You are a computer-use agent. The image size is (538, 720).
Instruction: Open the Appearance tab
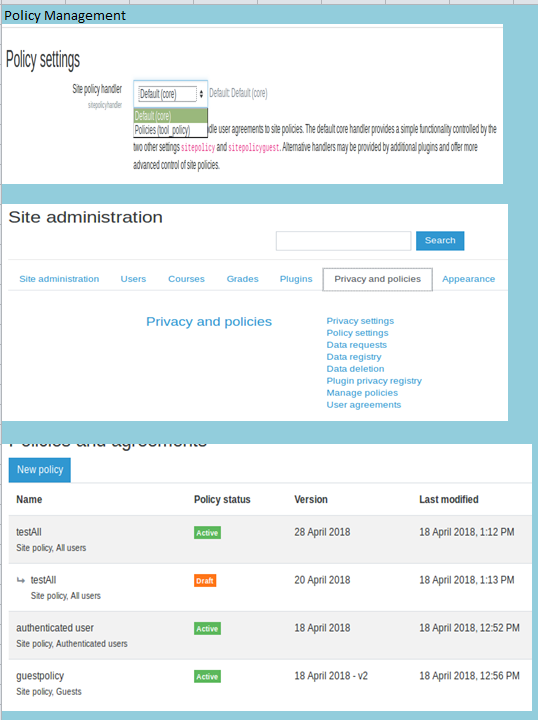click(x=468, y=279)
